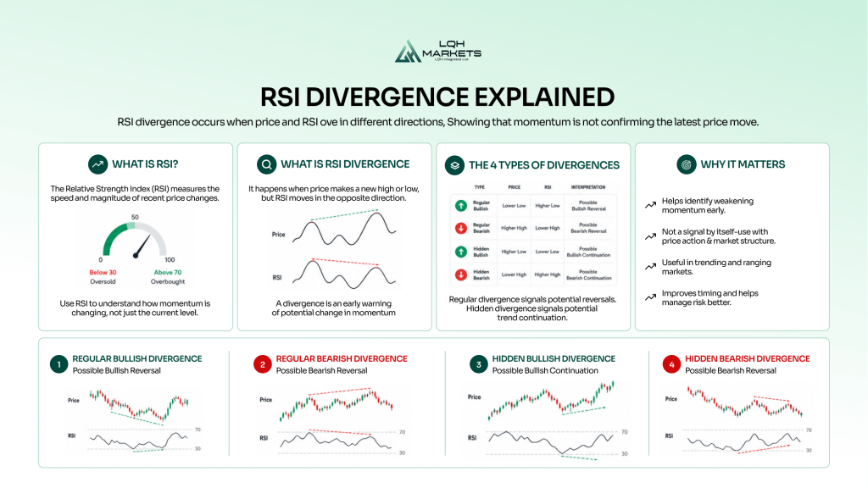The width and height of the screenshot is (868, 488).
Task: Click the Useful in trending and ranging markets text
Action: pos(716,267)
